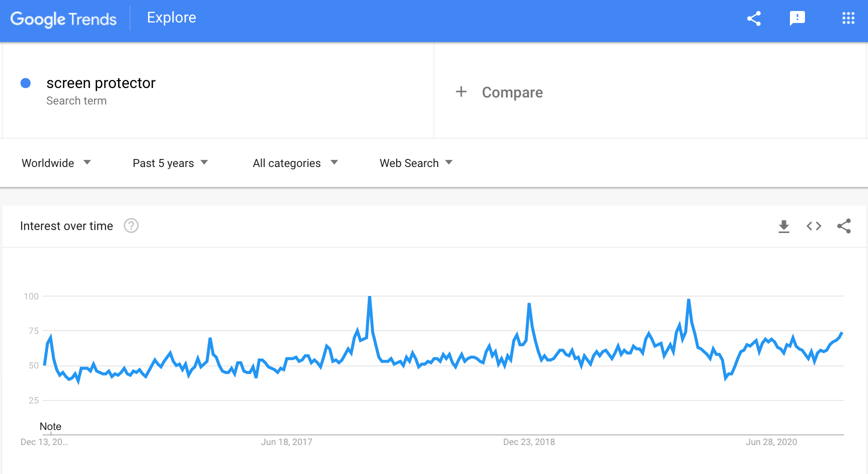
Task: Expand the Worldwide region dropdown
Action: click(x=56, y=163)
